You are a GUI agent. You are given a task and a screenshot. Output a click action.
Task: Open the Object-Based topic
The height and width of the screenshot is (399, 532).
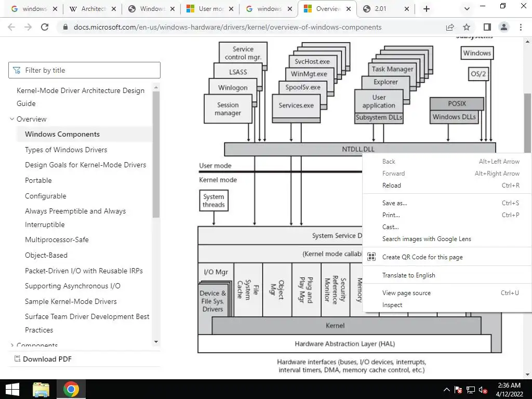click(46, 255)
